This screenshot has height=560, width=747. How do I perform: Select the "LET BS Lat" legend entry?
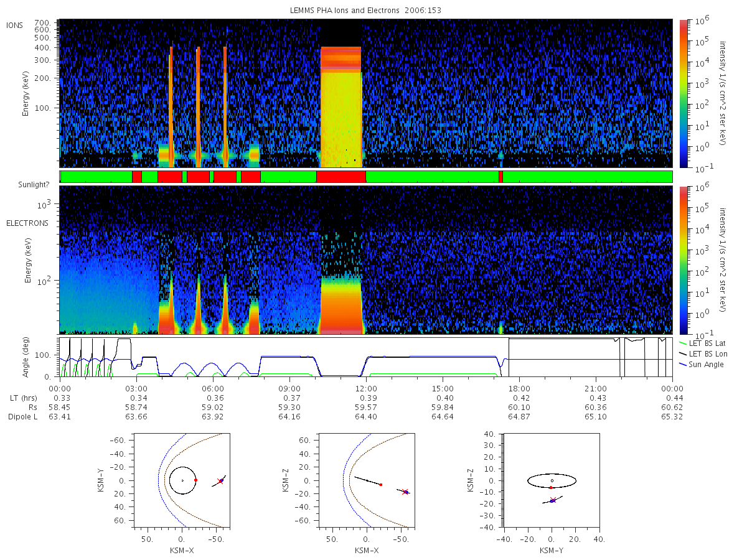tap(703, 343)
